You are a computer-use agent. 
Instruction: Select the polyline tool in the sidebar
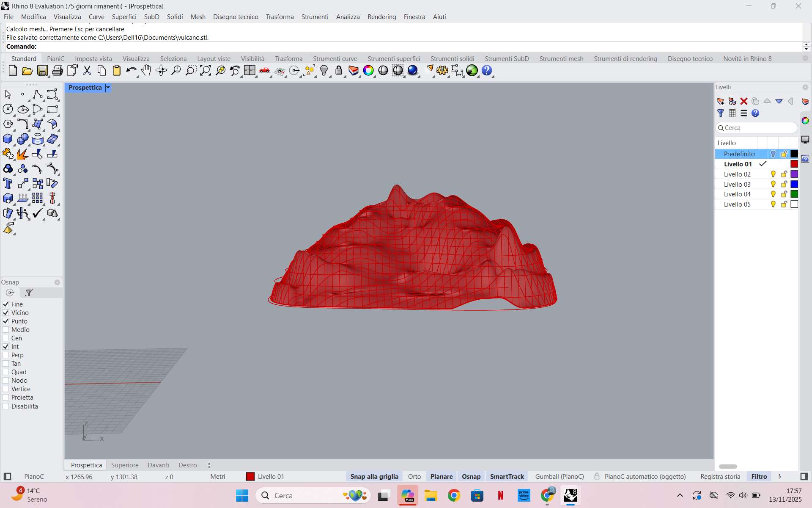[37, 94]
